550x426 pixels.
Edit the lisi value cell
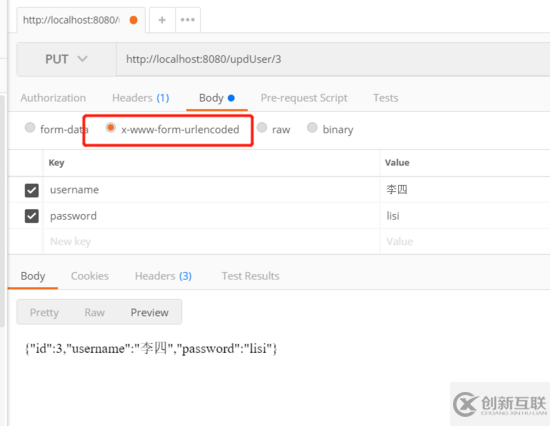[465, 216]
